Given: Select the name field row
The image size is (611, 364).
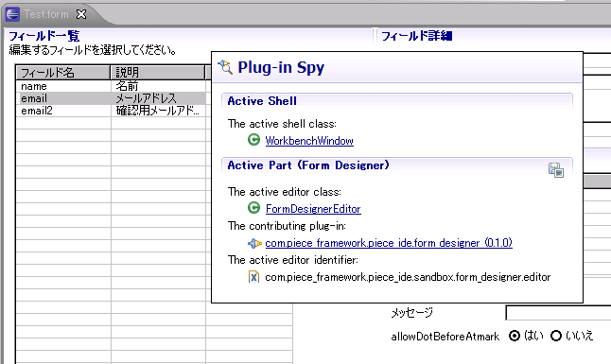Looking at the screenshot, I should [x=111, y=86].
